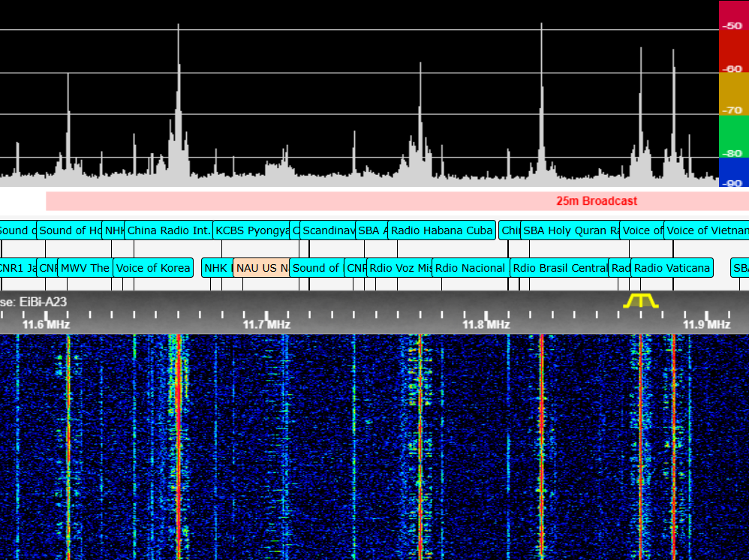749x560 pixels.
Task: Select the Rdio Brasil Central label
Action: pos(558,267)
